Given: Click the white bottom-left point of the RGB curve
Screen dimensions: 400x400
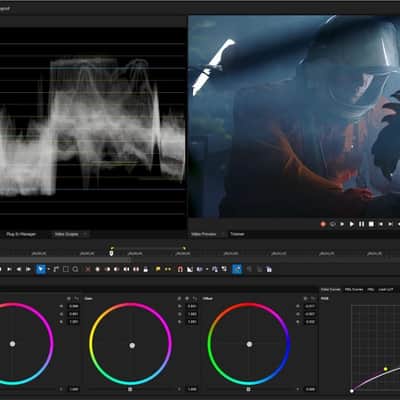Looking at the screenshot, I should 352,391.
